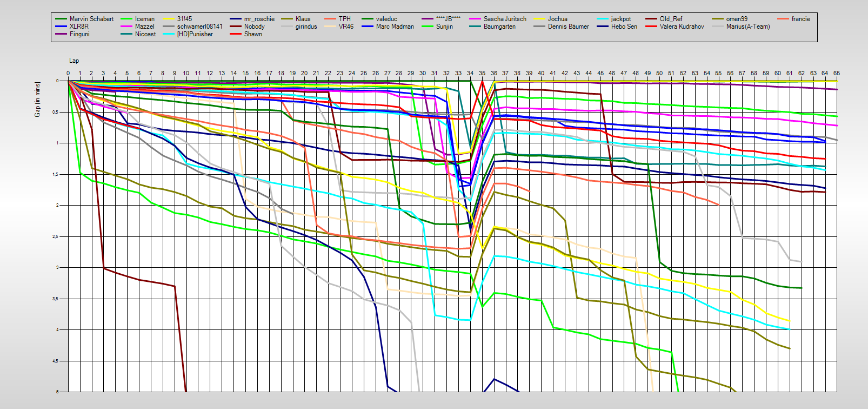868x409 pixels.
Task: Select the schwamerl08141 legend label
Action: tap(199, 27)
